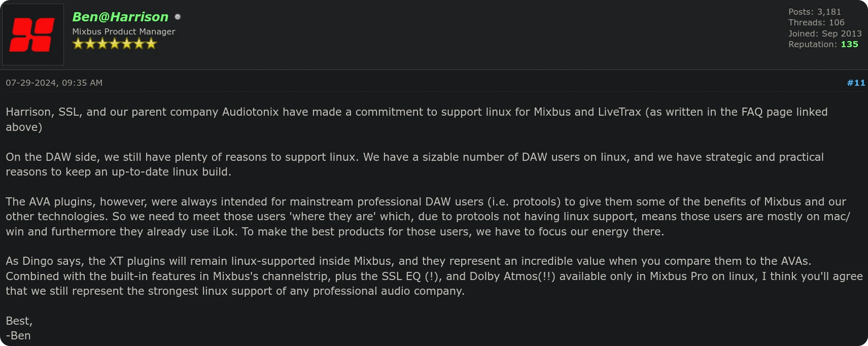
Task: Click the "Joined: Sep 2013" user stat
Action: (824, 33)
